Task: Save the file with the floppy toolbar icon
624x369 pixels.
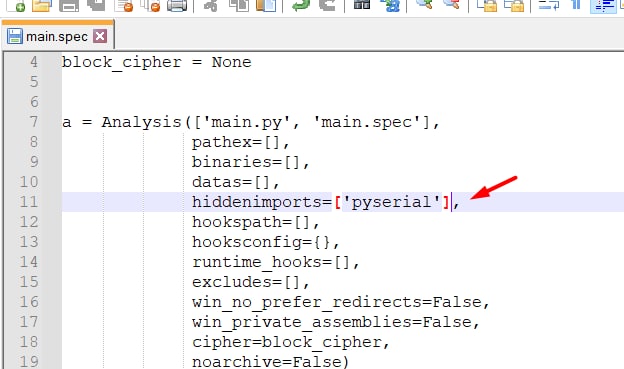Action: coord(69,5)
